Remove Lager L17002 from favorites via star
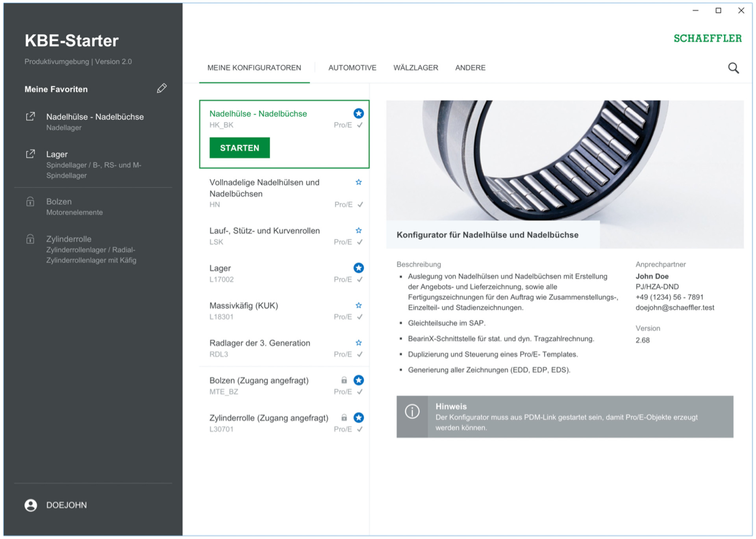Screen dimensions: 756x539 [x=358, y=268]
